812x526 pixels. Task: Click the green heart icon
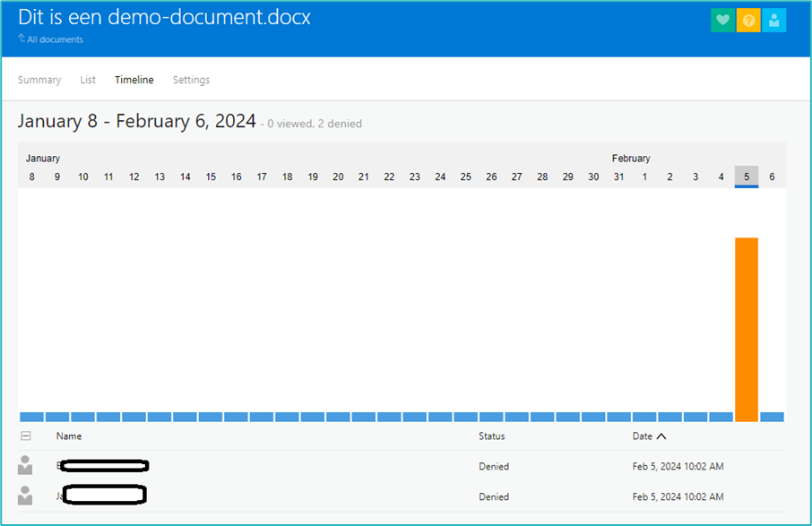pos(722,21)
